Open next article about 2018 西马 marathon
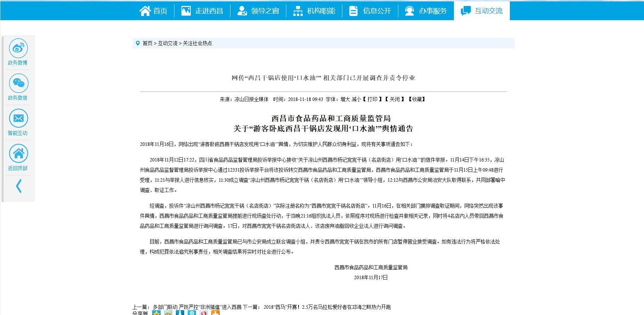 pos(327,307)
